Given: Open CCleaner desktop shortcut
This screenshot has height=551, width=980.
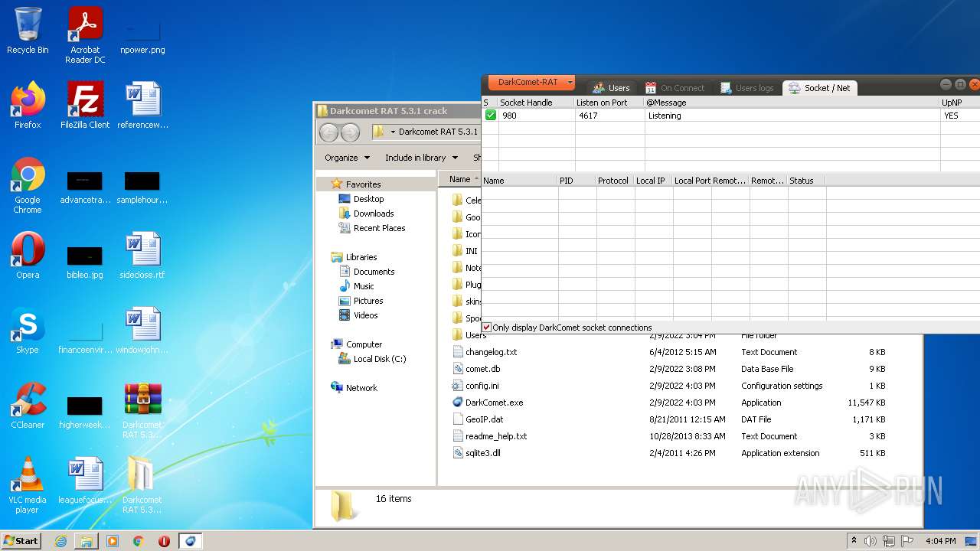Looking at the screenshot, I should click(28, 406).
